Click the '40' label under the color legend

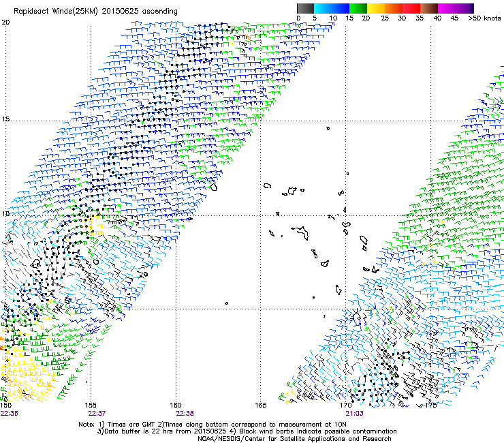(x=437, y=18)
